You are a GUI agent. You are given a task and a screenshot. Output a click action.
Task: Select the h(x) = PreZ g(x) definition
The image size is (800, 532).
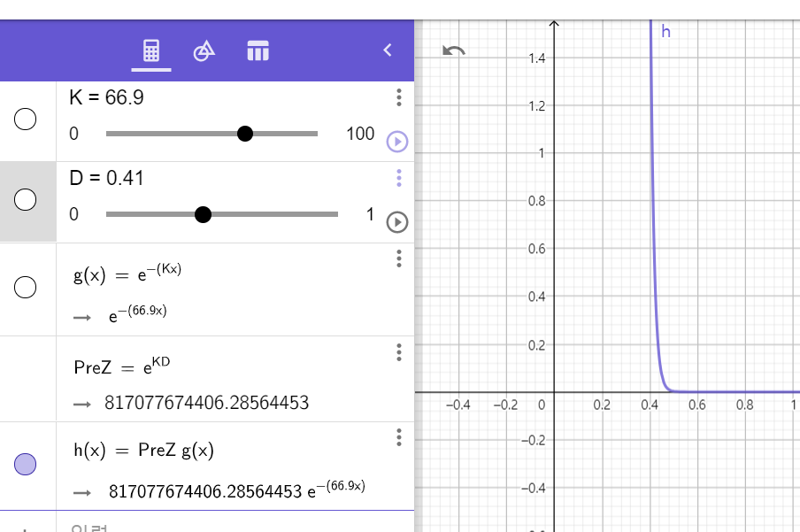coord(144,451)
